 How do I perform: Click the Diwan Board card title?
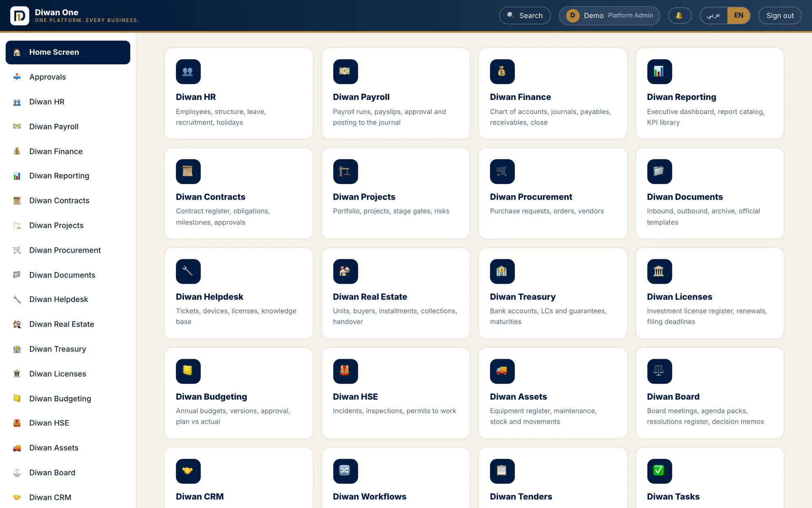click(673, 397)
